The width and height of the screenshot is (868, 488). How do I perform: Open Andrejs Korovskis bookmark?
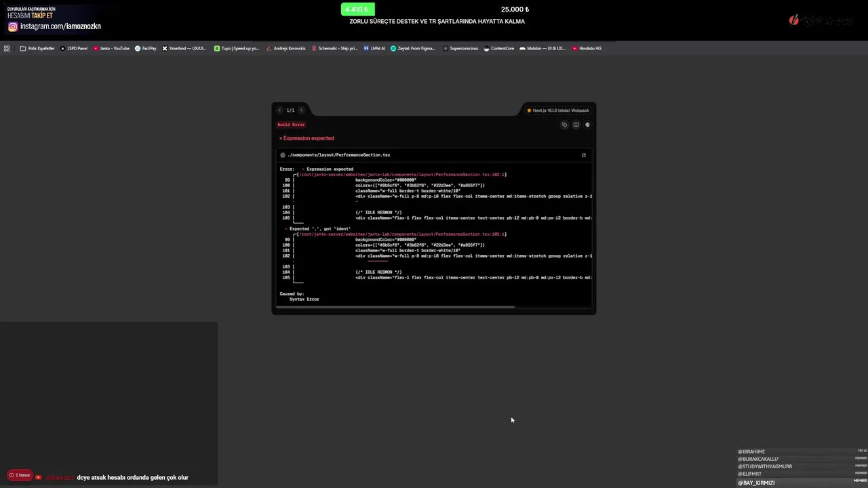point(285,49)
